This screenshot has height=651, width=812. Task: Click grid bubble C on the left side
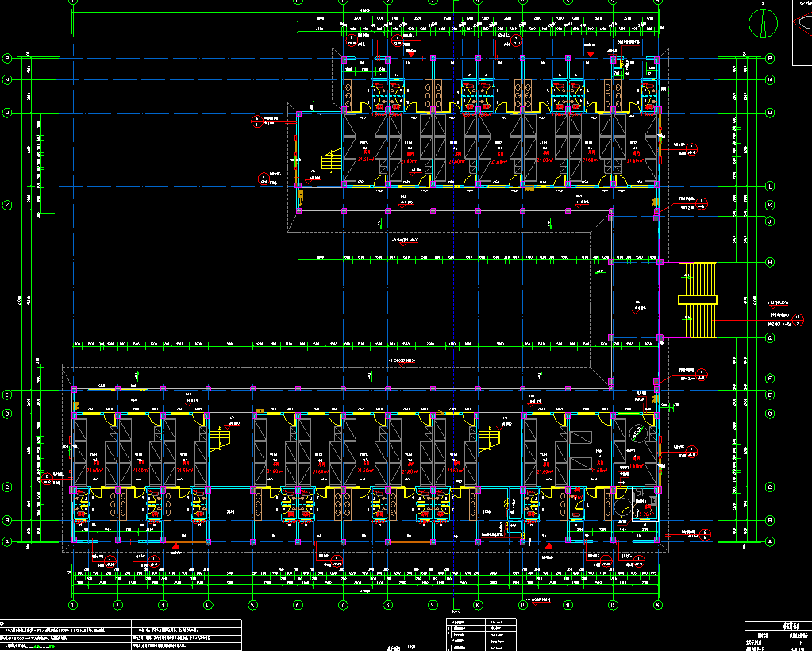click(8, 487)
